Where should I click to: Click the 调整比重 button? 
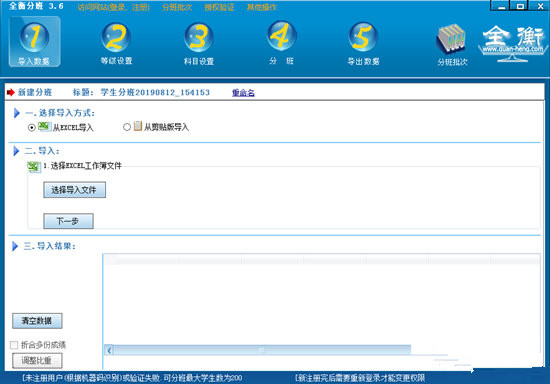(x=37, y=361)
